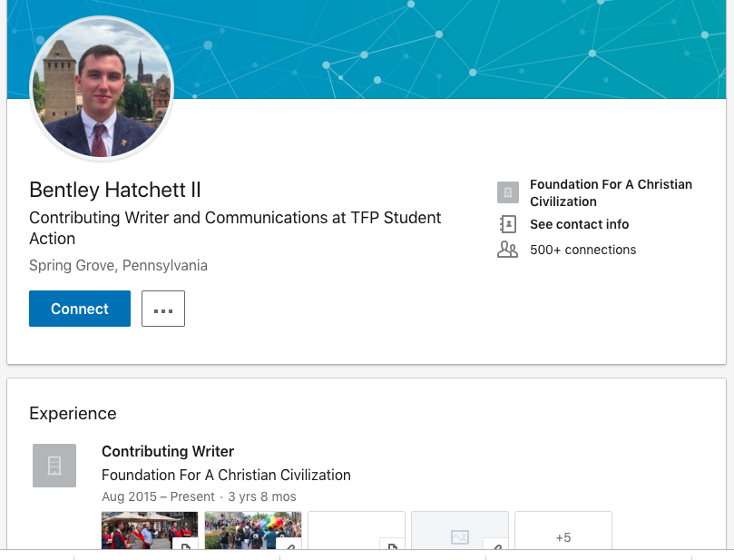Open See contact info link
This screenshot has height=560, width=734.
(579, 224)
